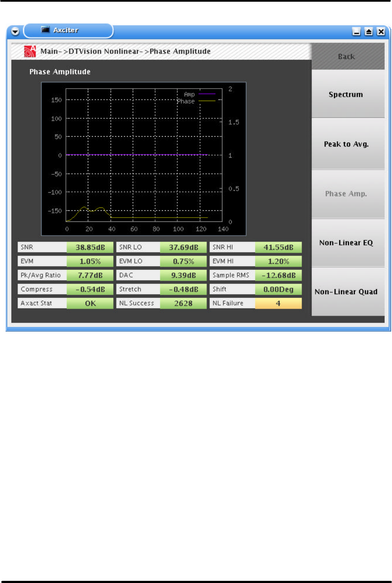Click the Axciter logo icon in breadcrumb
This screenshot has width=392, height=583.
pyautogui.click(x=30, y=51)
